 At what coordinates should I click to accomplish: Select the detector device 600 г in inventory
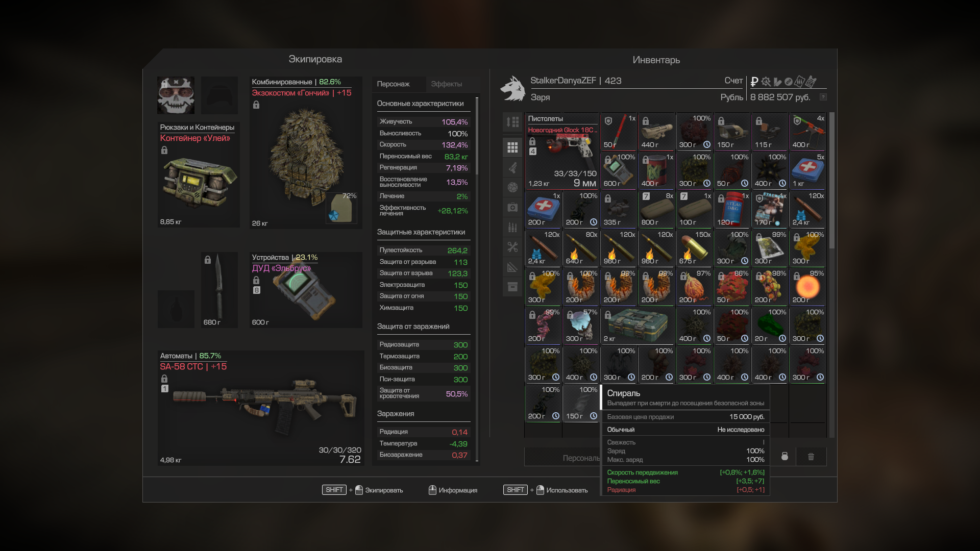[x=619, y=170]
